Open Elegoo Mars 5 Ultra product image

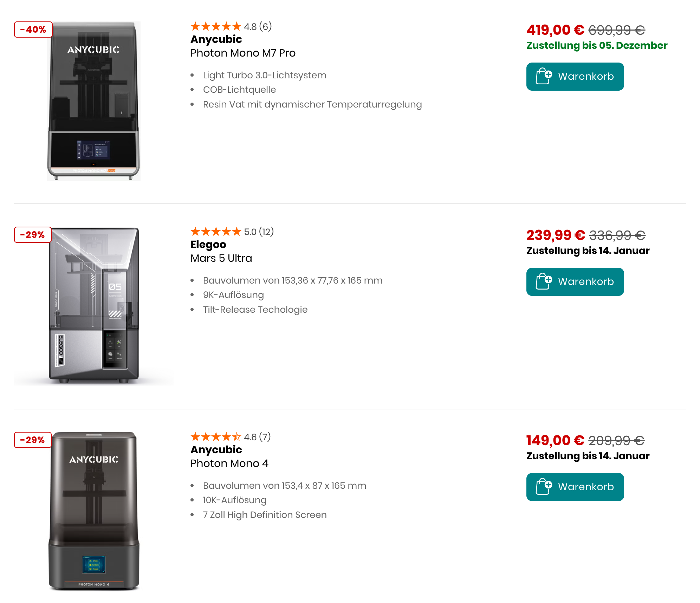[x=94, y=306]
